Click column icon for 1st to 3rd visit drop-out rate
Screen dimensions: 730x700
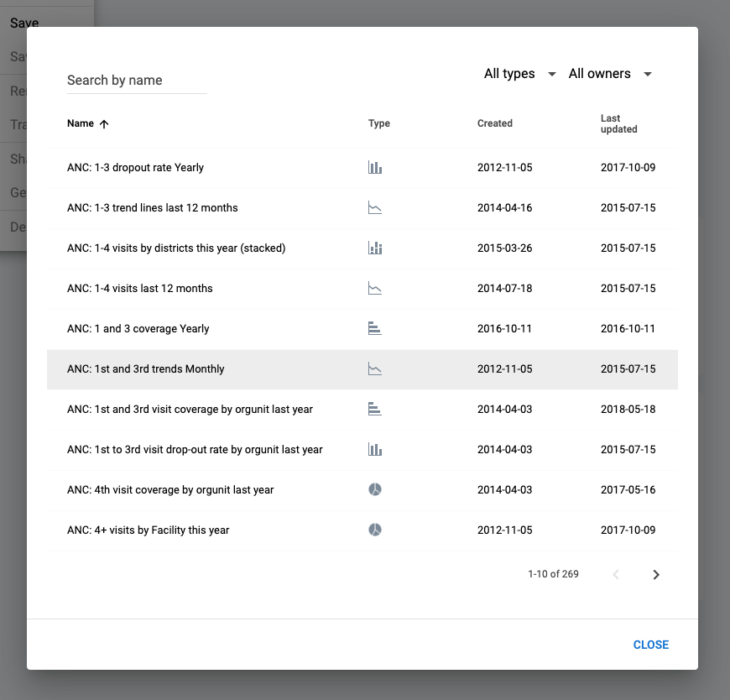click(x=375, y=449)
